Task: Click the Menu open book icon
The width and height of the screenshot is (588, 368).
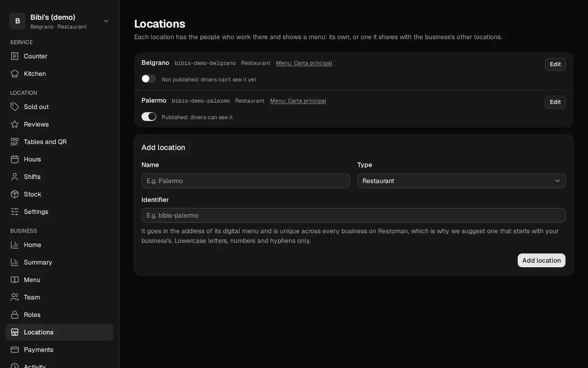Action: pyautogui.click(x=15, y=280)
